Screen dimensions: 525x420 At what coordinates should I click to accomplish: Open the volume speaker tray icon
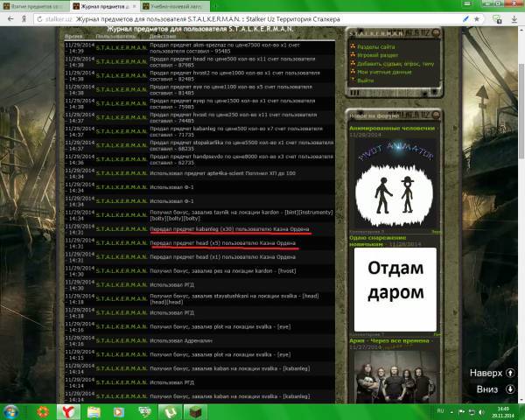481,412
